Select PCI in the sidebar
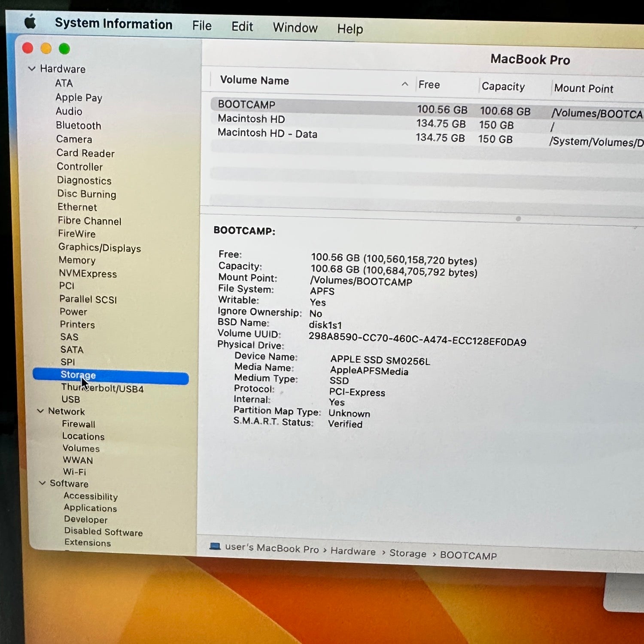The image size is (644, 644). click(67, 286)
